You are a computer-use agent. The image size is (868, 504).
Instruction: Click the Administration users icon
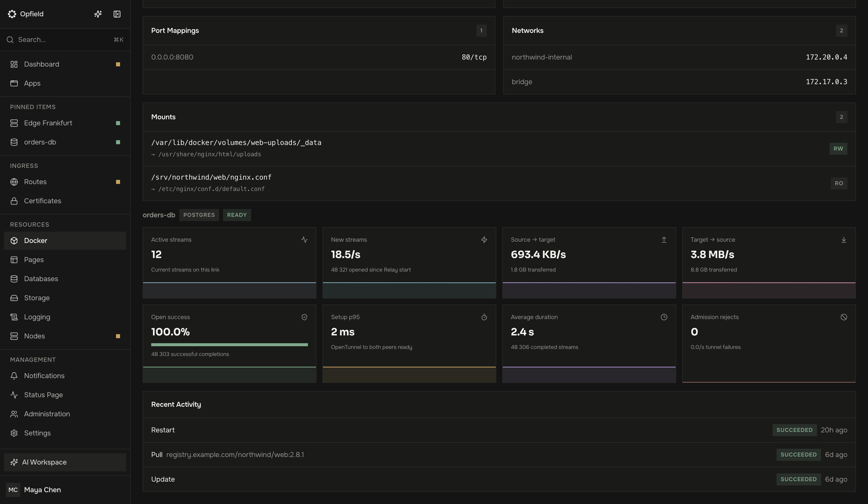click(x=14, y=414)
